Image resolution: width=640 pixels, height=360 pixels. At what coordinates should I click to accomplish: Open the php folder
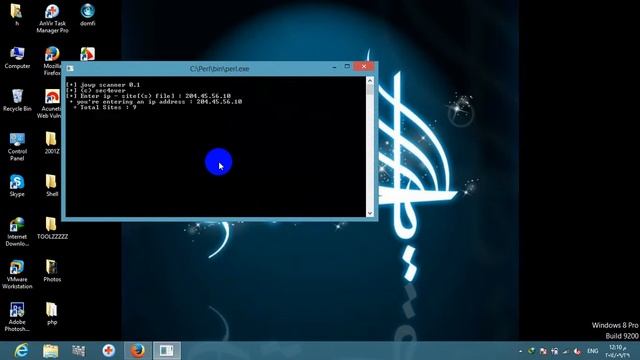click(52, 313)
